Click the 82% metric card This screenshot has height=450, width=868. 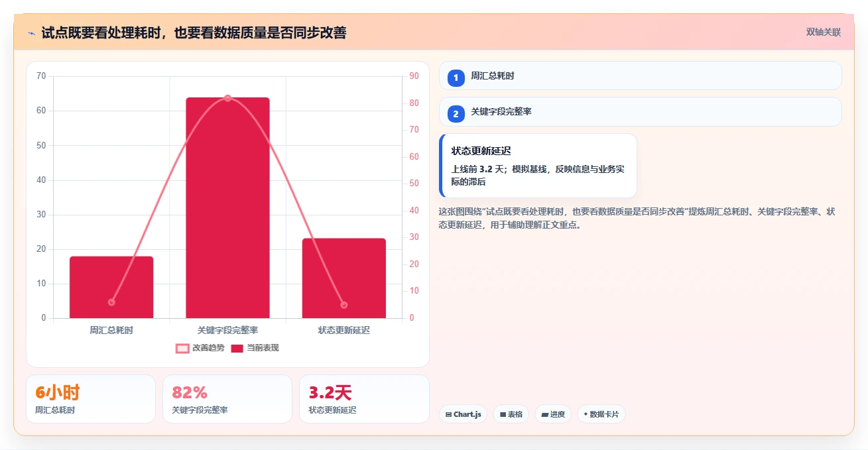pos(227,399)
